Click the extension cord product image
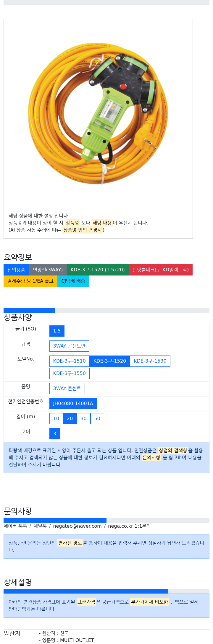Screen dimensions: 213x644 pyautogui.click(x=98, y=114)
